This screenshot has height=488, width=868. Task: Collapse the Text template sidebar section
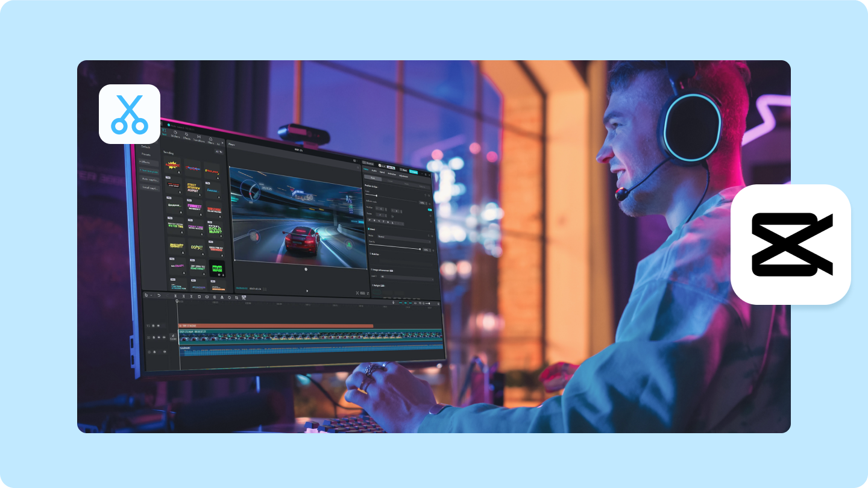coord(148,170)
